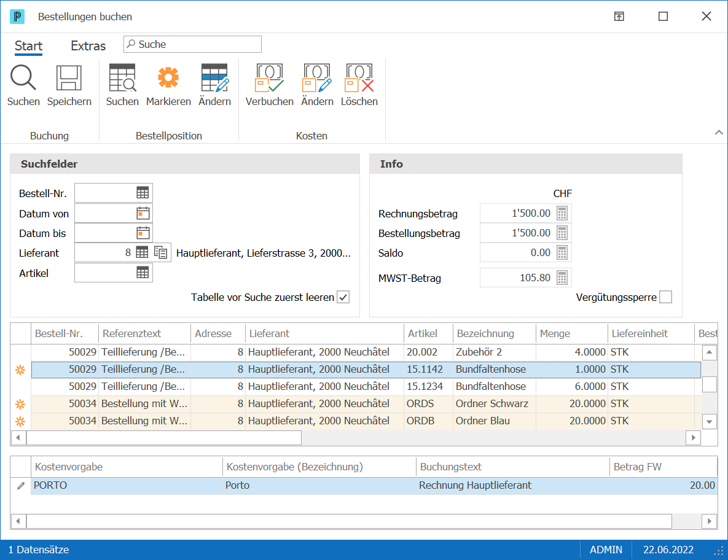
Task: Click the order table vertical scroll up arrow
Action: pos(709,352)
